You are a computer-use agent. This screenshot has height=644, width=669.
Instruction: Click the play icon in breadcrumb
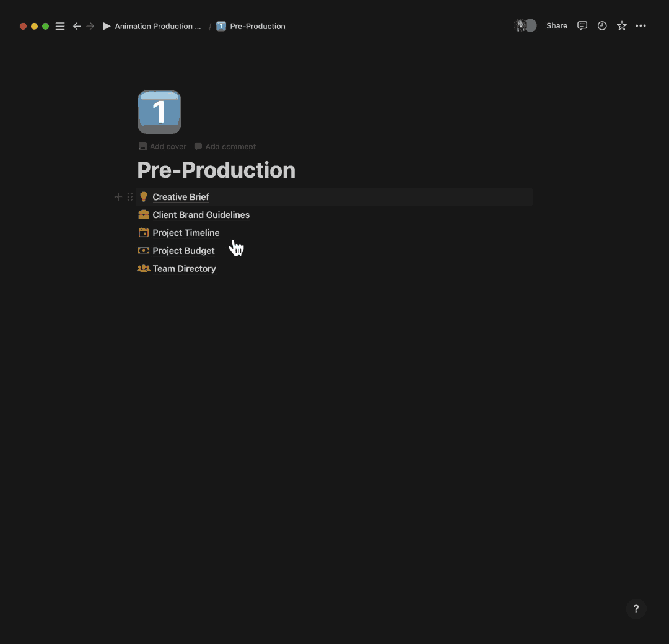point(107,26)
